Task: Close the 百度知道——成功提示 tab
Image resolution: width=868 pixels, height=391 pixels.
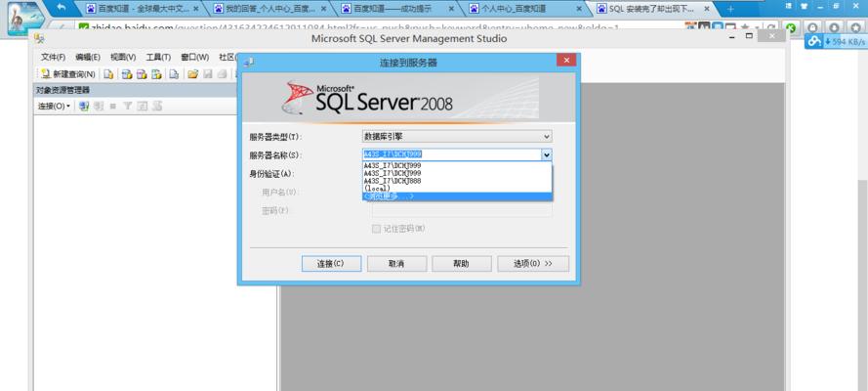Action: click(451, 9)
